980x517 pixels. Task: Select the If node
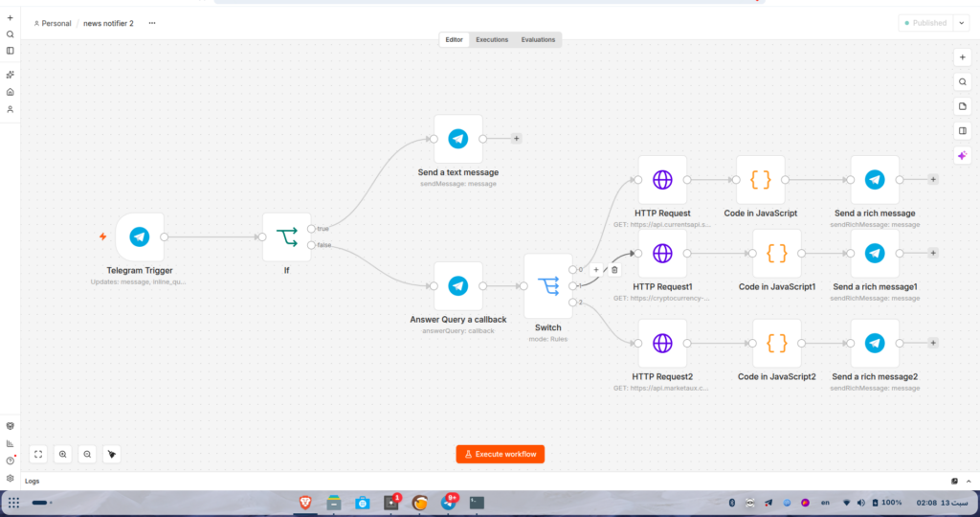point(287,236)
